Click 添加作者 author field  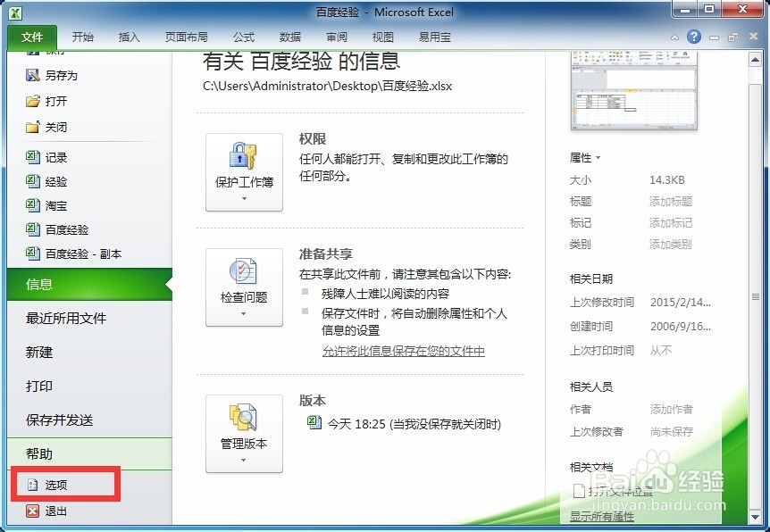pyautogui.click(x=672, y=409)
